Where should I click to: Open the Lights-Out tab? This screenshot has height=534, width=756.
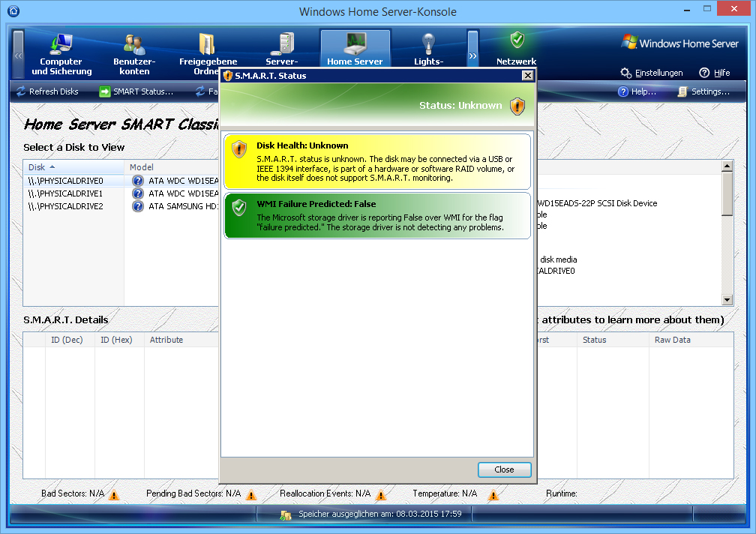coord(429,50)
